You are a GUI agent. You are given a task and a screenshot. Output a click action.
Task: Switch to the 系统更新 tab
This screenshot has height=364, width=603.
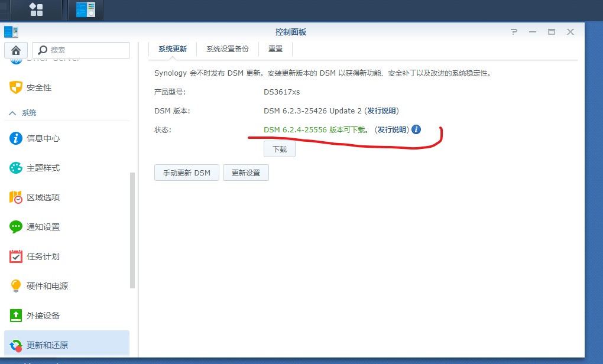coord(173,49)
